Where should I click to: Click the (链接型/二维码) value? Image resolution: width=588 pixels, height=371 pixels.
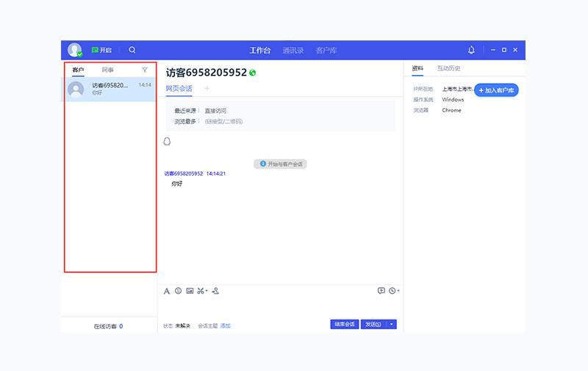[x=223, y=121]
